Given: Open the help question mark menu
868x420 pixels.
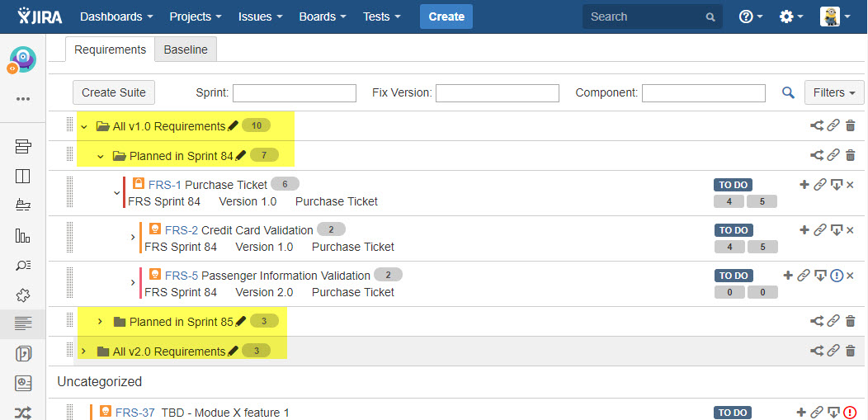Looking at the screenshot, I should tap(750, 17).
